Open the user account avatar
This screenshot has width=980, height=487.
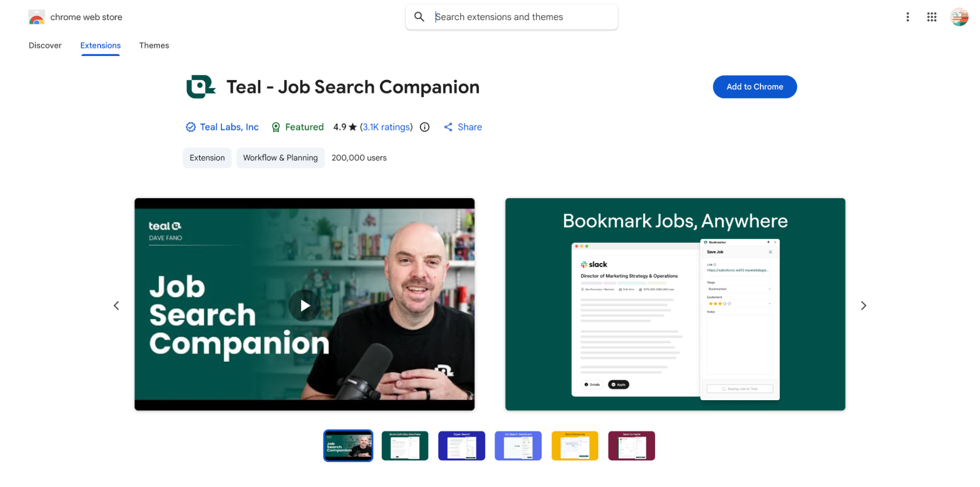tap(959, 17)
